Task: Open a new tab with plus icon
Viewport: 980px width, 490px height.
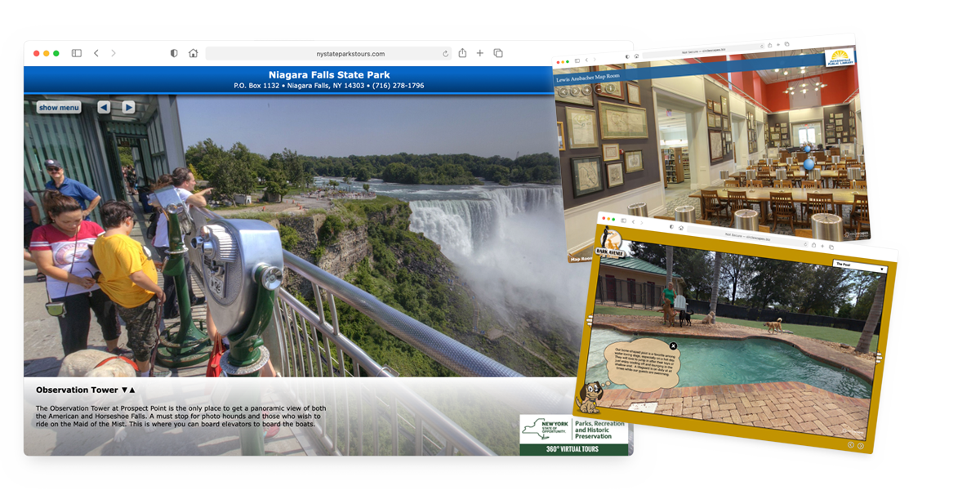Action: click(x=480, y=53)
